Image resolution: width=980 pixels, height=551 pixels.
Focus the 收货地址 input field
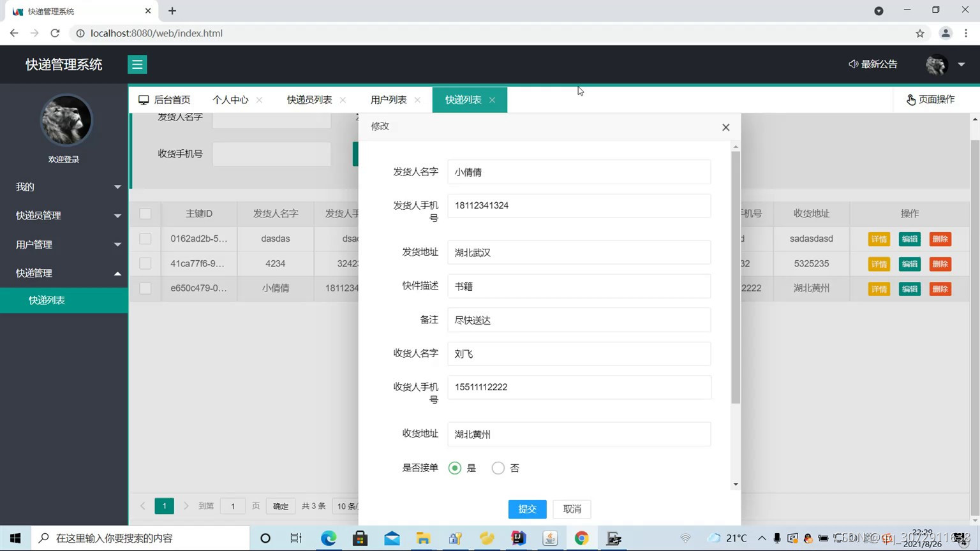[x=579, y=434]
